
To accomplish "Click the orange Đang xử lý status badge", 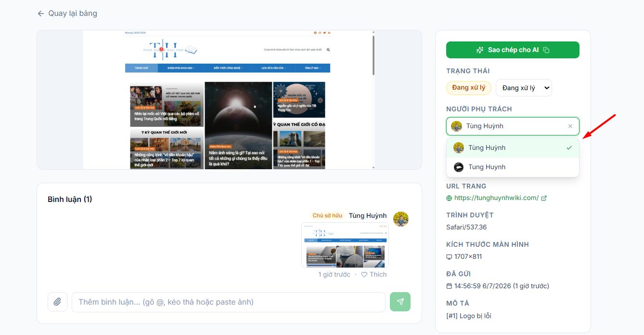I will point(469,88).
